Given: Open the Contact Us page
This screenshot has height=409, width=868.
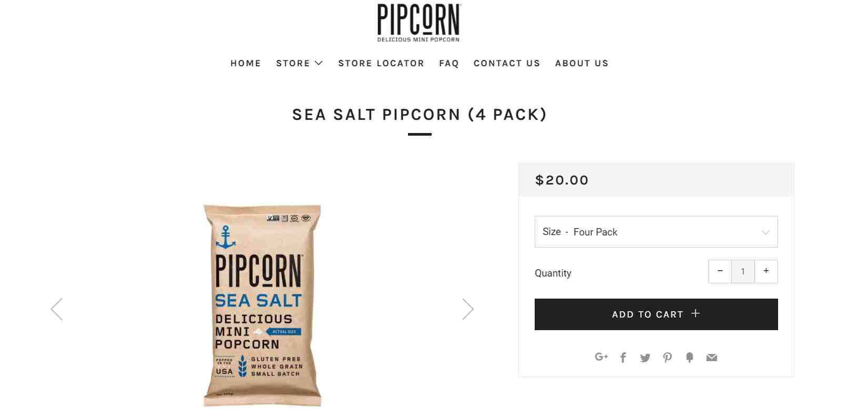Looking at the screenshot, I should (507, 63).
